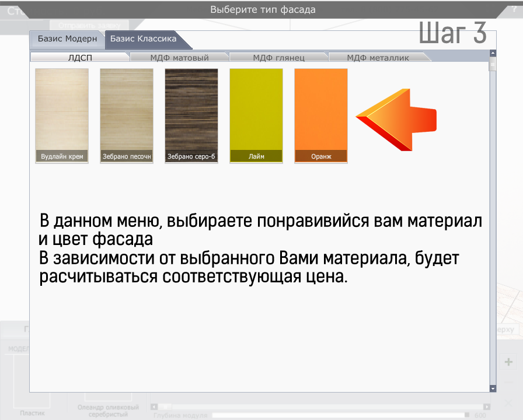Choose the Оранж facade color
523x420 pixels.
tap(321, 116)
